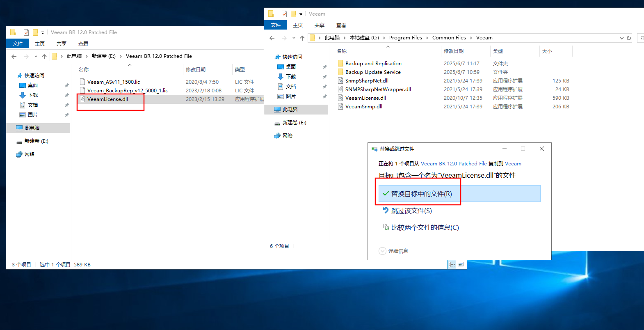Refresh the Veeam folder address bar
This screenshot has width=644, height=330.
coord(629,38)
